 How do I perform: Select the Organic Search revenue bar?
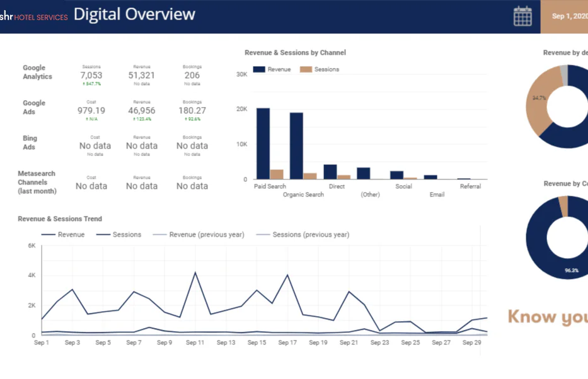[296, 145]
